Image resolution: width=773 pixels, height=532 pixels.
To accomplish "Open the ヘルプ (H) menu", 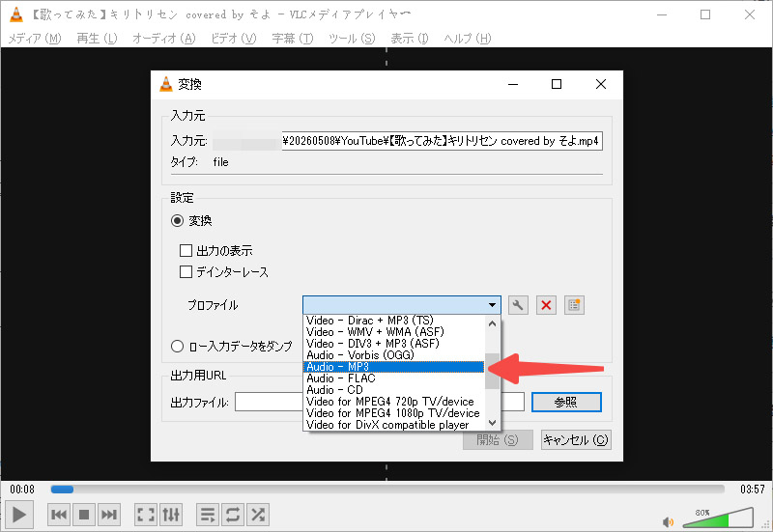I will tap(467, 39).
